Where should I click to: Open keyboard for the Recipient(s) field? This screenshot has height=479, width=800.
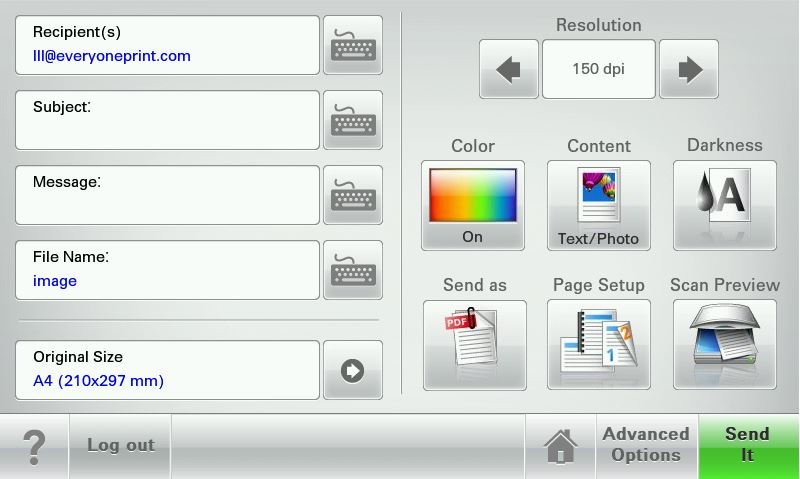(353, 45)
